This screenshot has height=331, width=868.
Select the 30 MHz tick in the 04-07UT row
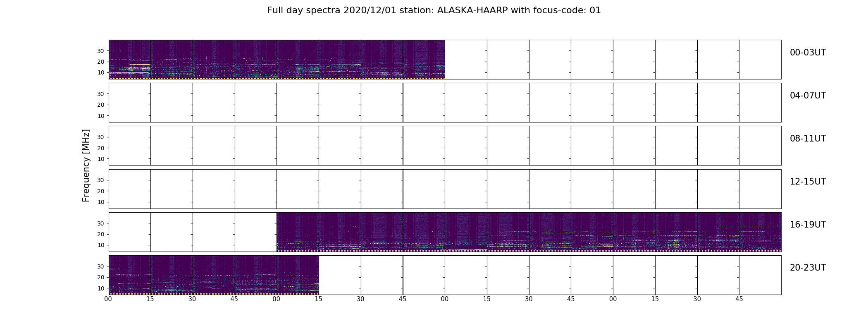coord(101,94)
